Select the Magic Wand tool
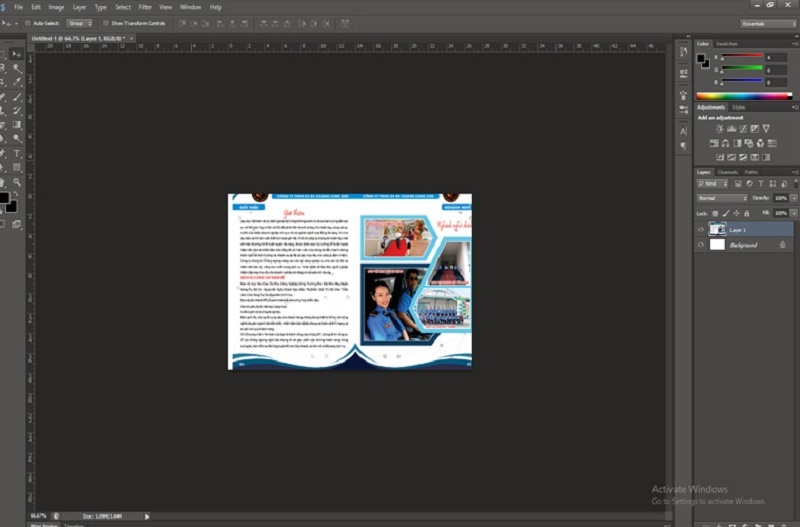This screenshot has height=527, width=800. coord(17,68)
